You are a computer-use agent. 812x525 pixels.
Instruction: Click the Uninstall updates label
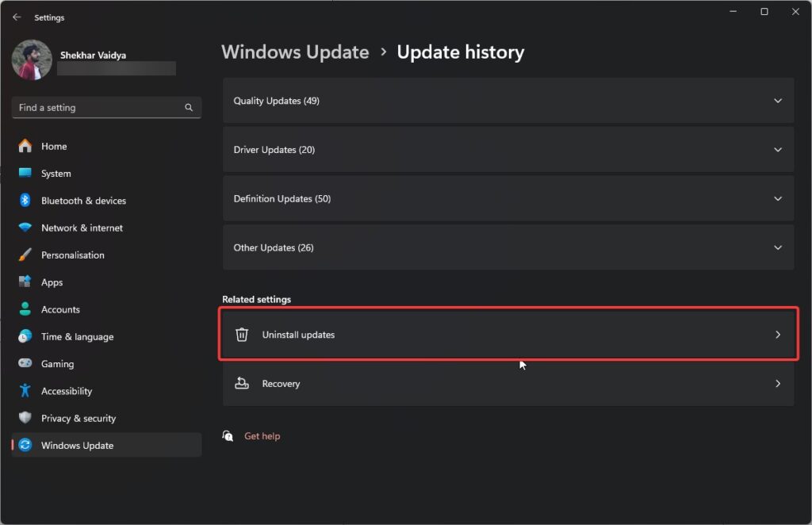pos(298,335)
